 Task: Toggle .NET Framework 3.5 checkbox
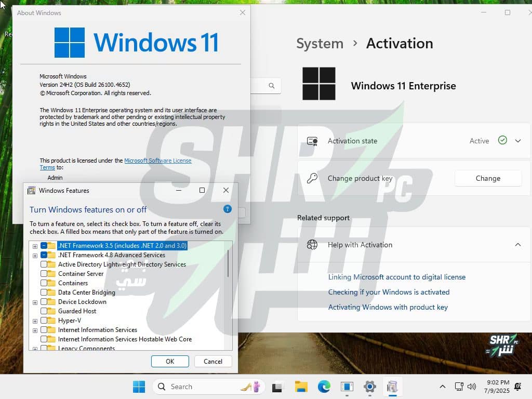44,246
